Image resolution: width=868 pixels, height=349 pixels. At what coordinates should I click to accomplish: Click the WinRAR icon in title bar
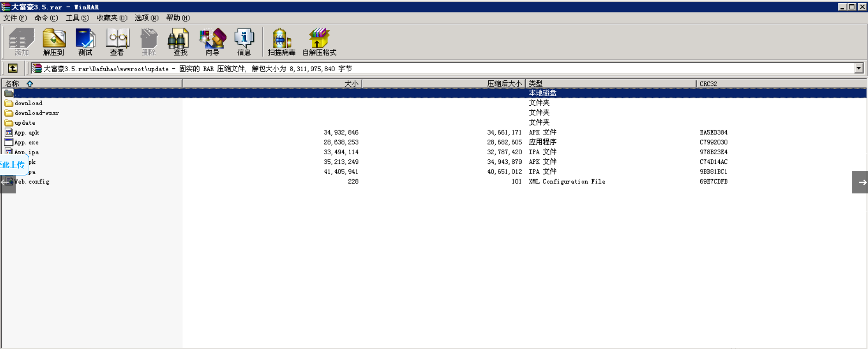5,6
